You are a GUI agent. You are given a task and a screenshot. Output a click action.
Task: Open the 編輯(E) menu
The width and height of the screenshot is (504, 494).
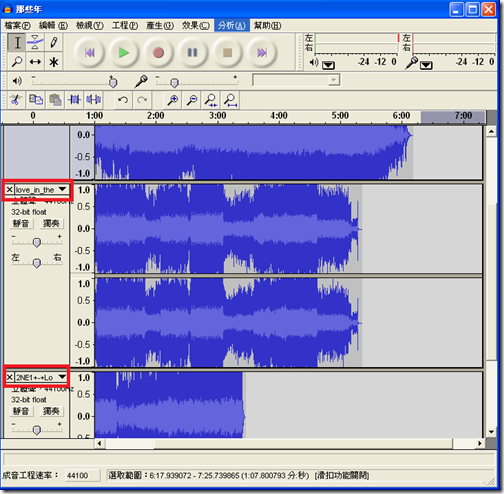click(53, 25)
